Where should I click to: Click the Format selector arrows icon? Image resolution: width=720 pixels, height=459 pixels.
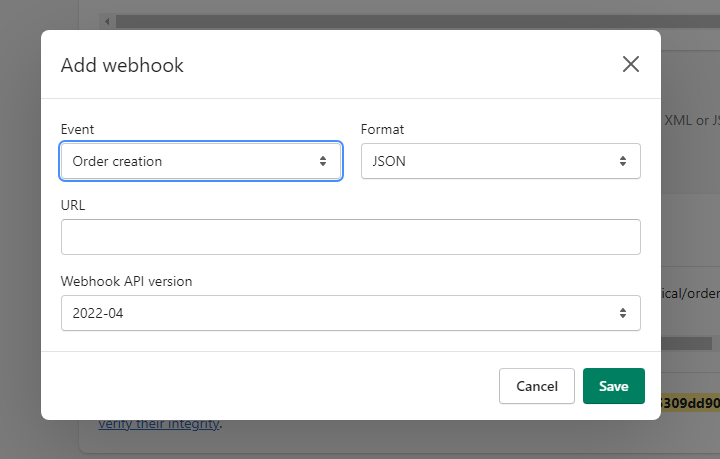click(622, 161)
